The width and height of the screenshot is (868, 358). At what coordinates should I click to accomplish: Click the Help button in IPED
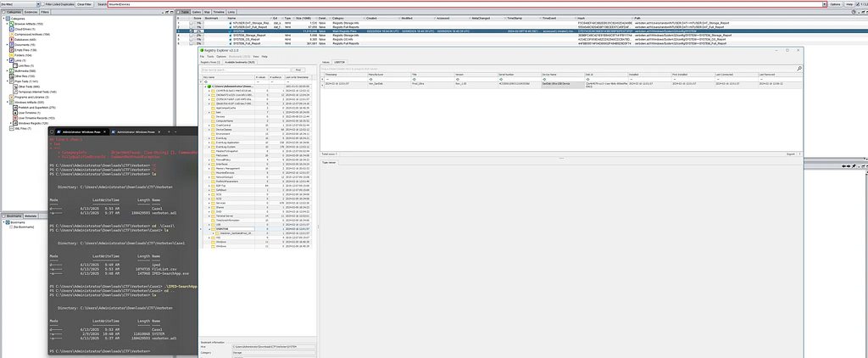[849, 4]
